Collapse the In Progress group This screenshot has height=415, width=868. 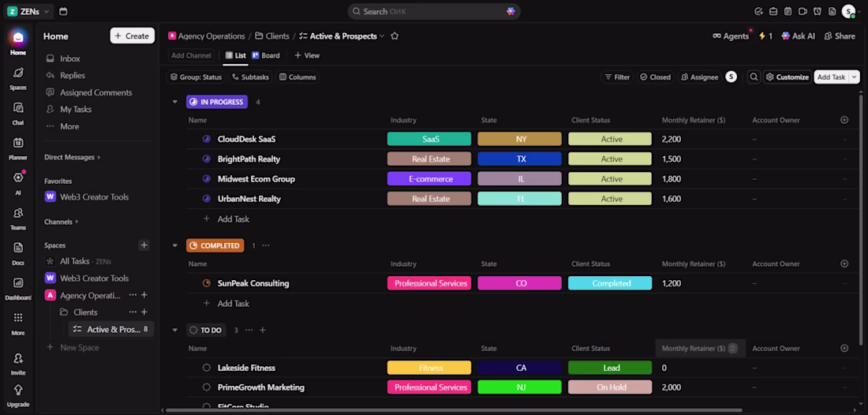click(x=175, y=102)
